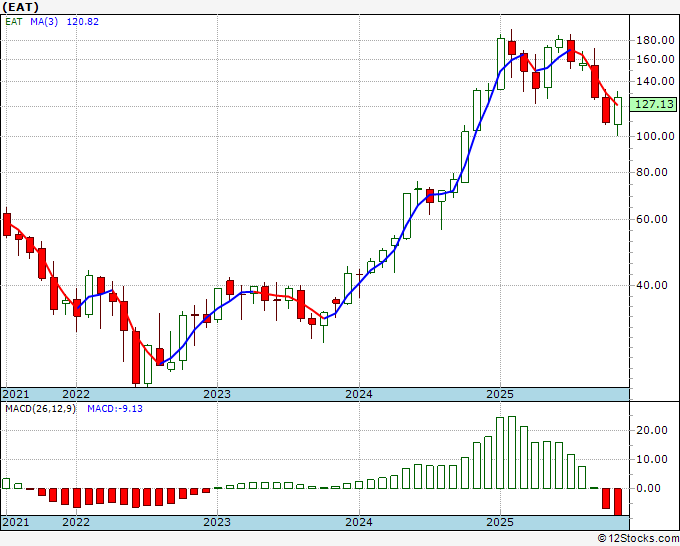This screenshot has height=546, width=680.
Task: Click 2022 on the MACD timeline
Action: [x=76, y=522]
